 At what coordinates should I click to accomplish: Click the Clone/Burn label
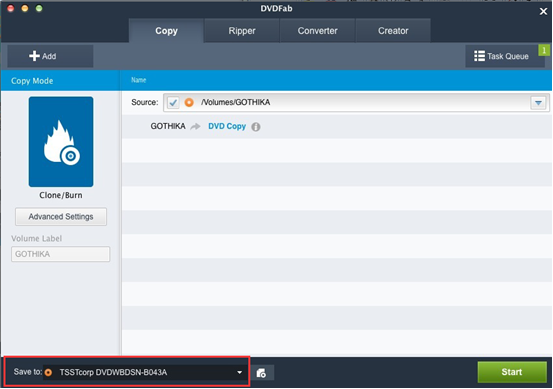point(61,195)
